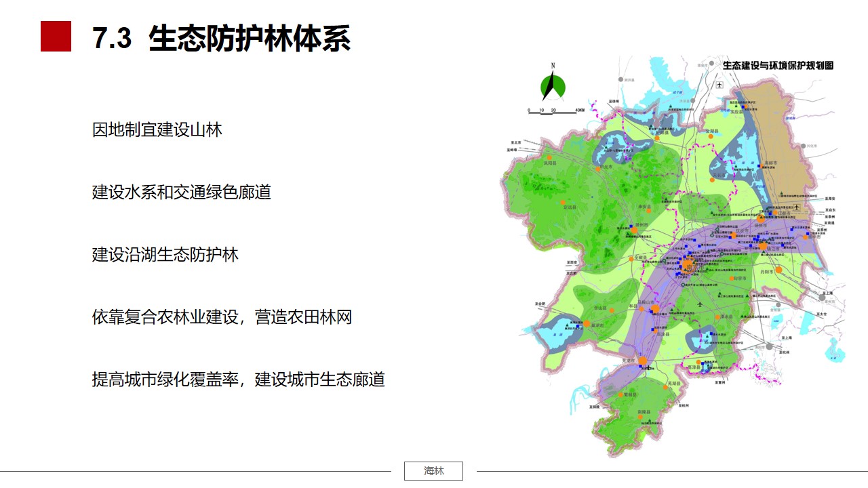Click the green north arrow compass
This screenshot has width=868, height=488.
(553, 86)
